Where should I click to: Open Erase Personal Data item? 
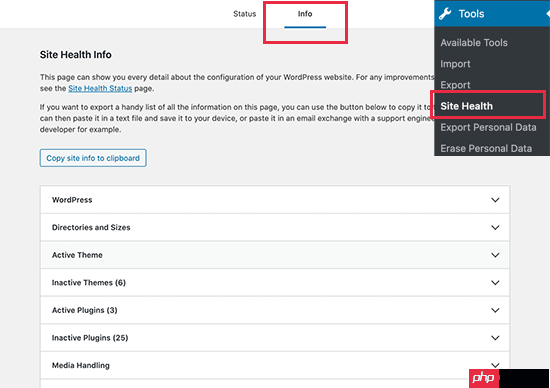tap(486, 148)
